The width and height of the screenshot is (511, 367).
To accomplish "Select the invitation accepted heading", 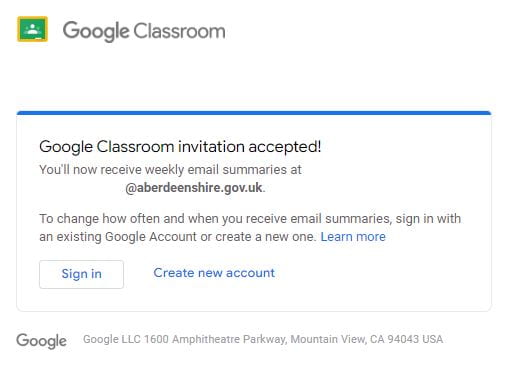I will [x=180, y=147].
